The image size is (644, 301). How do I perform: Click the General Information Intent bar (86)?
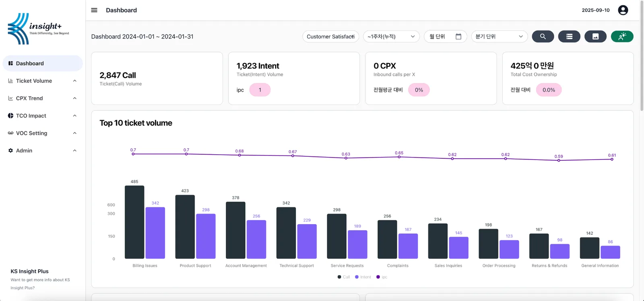[x=610, y=252]
